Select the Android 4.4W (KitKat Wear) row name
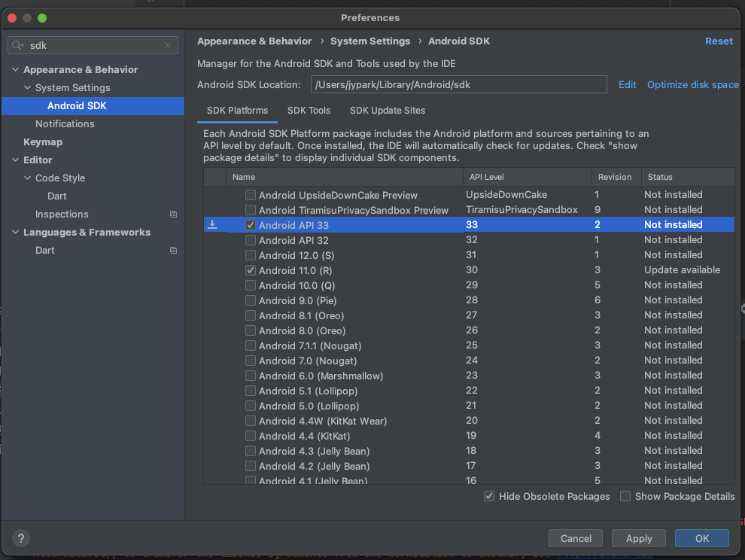745x560 pixels. 323,422
